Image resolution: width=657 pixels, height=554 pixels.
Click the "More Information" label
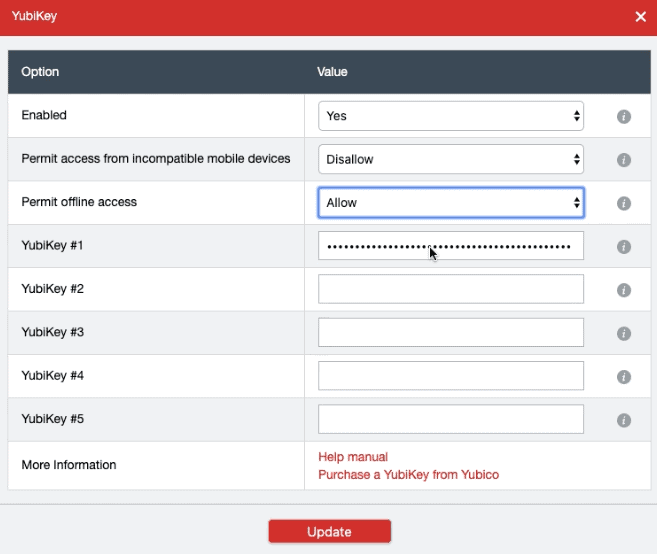(69, 465)
